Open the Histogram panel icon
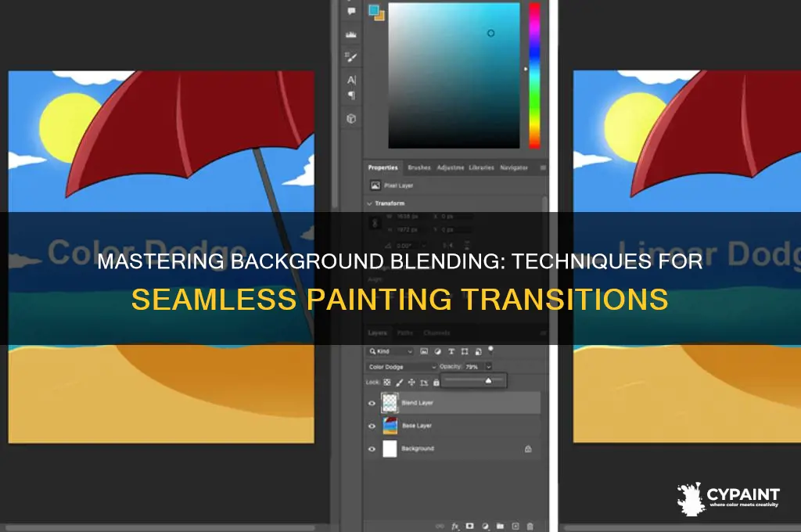The height and width of the screenshot is (532, 801). (351, 34)
